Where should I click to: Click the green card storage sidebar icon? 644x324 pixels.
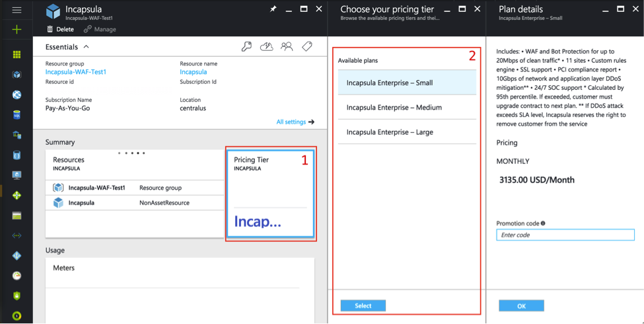tap(17, 216)
